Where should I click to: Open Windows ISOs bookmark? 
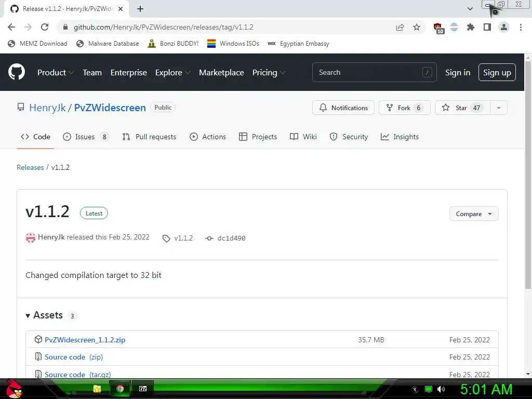[x=233, y=44]
